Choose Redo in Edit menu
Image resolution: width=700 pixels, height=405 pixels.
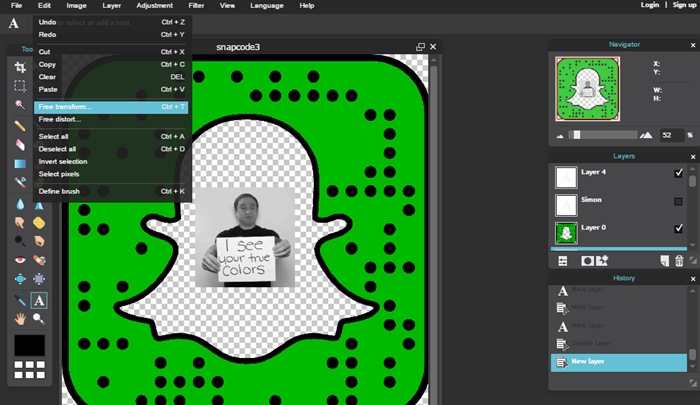coord(111,34)
